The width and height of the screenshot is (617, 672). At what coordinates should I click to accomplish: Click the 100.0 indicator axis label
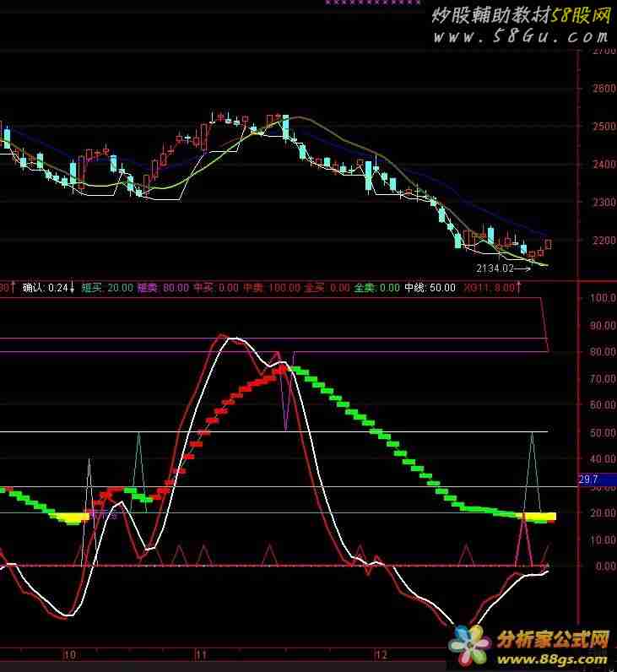[603, 298]
